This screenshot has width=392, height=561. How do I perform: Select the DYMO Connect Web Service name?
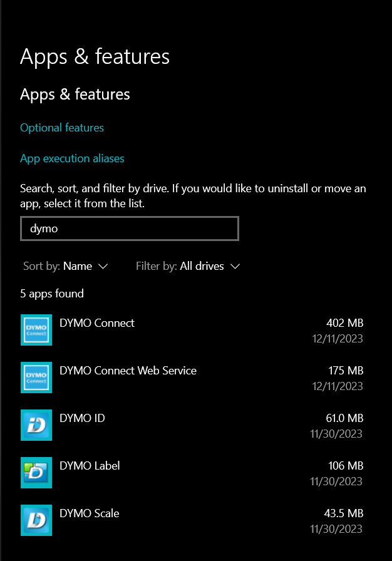click(128, 371)
